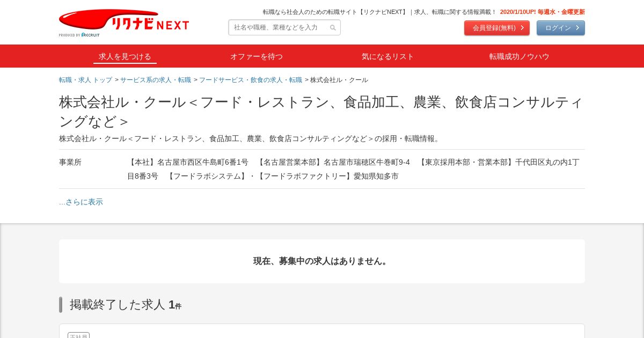The image size is (644, 338).
Task: Open the 気になるリスト tab
Action: coord(388,56)
